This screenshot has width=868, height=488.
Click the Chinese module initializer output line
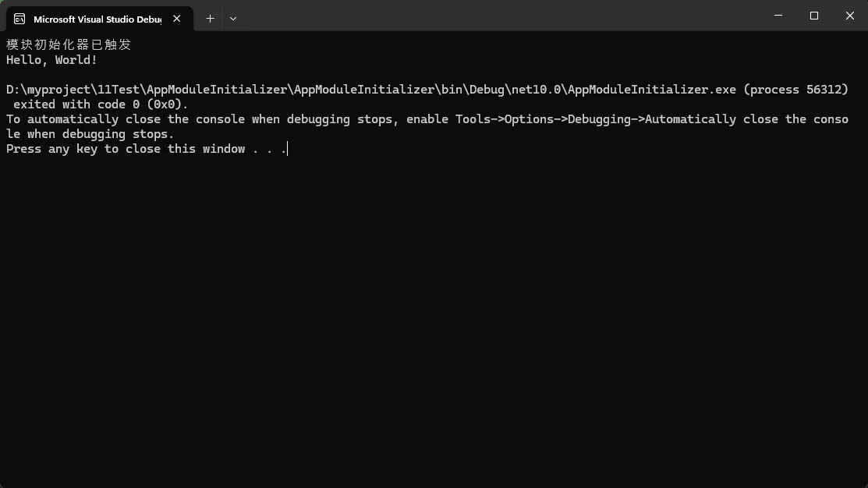click(x=69, y=44)
